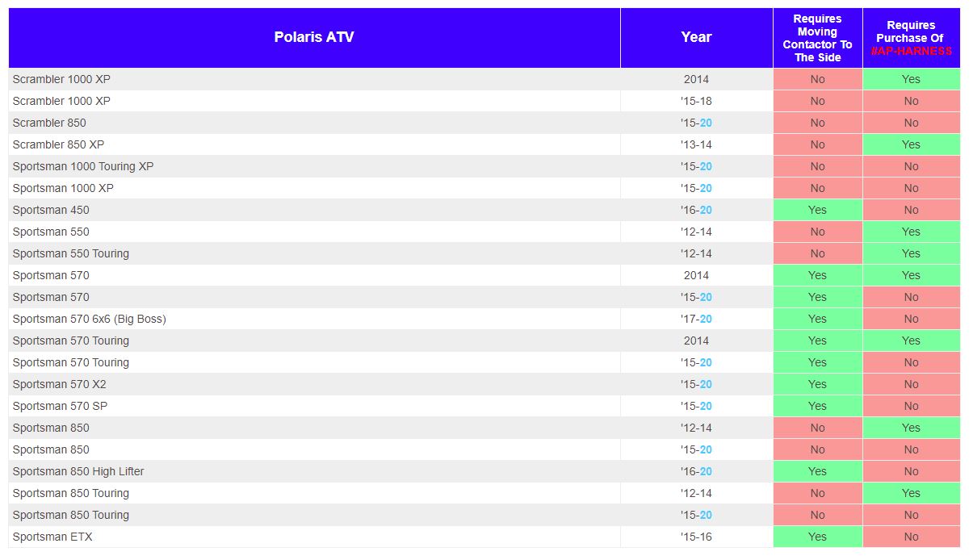Open blue '20' link for Sportsman 1000 Touring XP
The width and height of the screenshot is (973, 560).
pos(706,166)
